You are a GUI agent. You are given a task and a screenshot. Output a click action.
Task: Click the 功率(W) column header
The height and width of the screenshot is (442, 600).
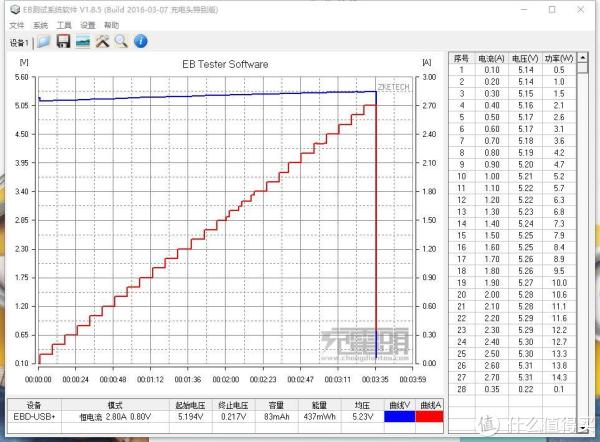pyautogui.click(x=559, y=59)
